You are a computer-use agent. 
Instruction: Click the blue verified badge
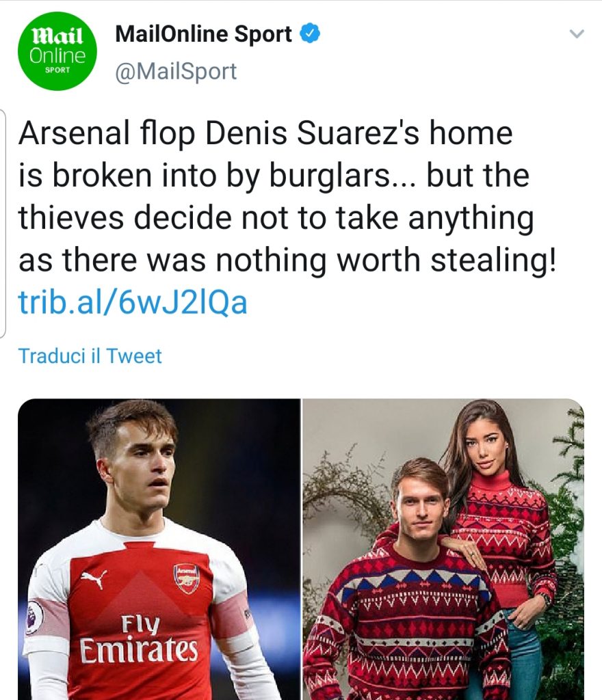pyautogui.click(x=310, y=33)
